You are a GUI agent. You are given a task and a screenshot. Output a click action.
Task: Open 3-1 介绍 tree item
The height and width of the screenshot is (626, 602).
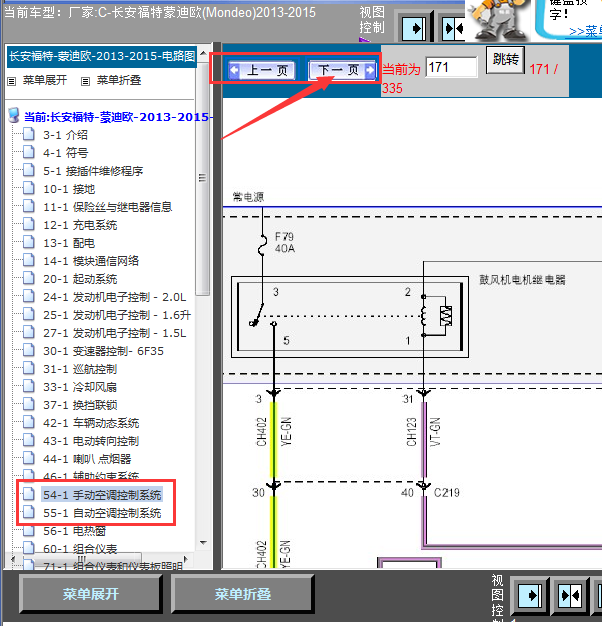65,135
